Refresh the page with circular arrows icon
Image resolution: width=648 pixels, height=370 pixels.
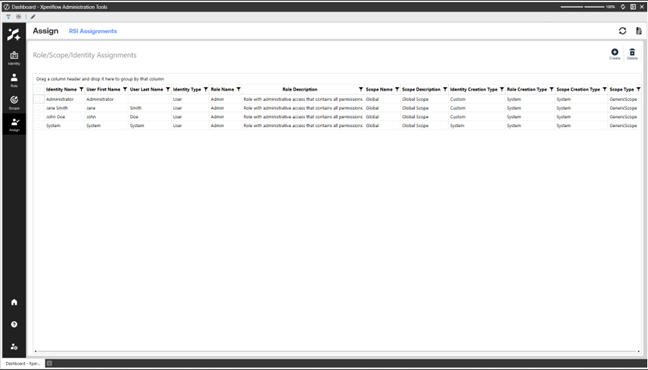(x=622, y=31)
